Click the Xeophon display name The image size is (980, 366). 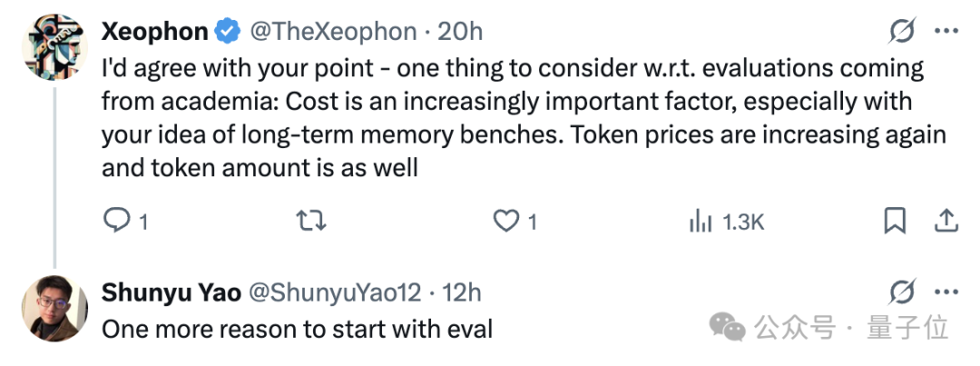point(155,32)
